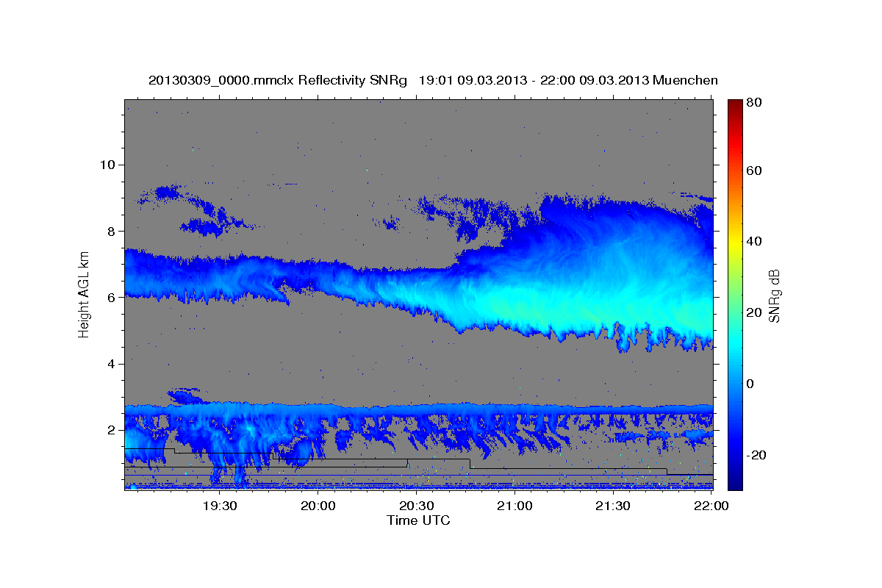Click the 22:00 time tick label
The width and height of the screenshot is (882, 588).
point(711,506)
